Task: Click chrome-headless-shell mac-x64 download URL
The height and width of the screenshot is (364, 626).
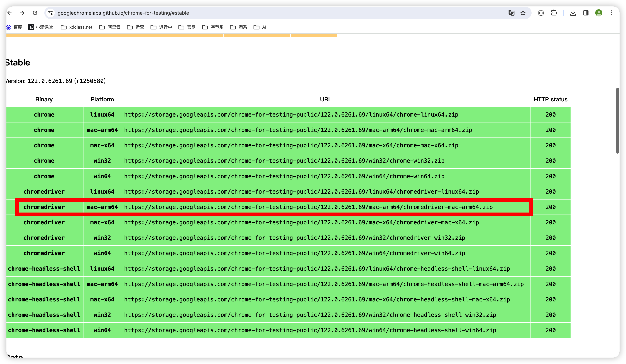Action: click(317, 299)
